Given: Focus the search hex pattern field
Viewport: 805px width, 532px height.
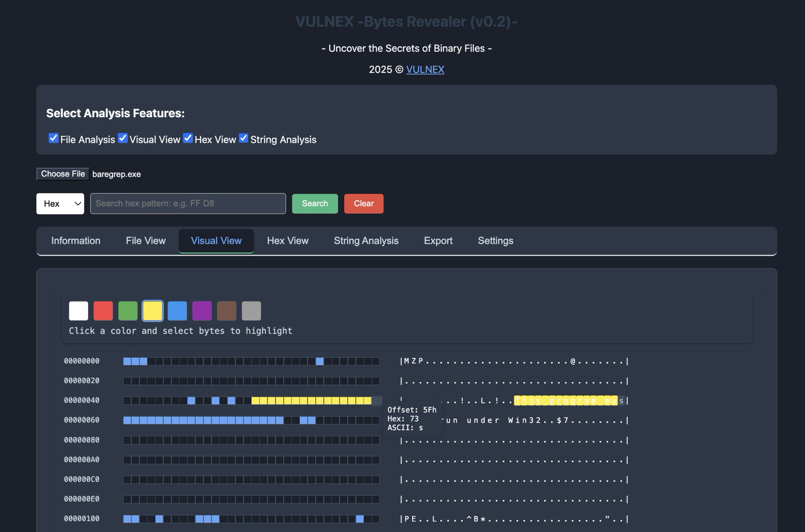Looking at the screenshot, I should pyautogui.click(x=188, y=204).
